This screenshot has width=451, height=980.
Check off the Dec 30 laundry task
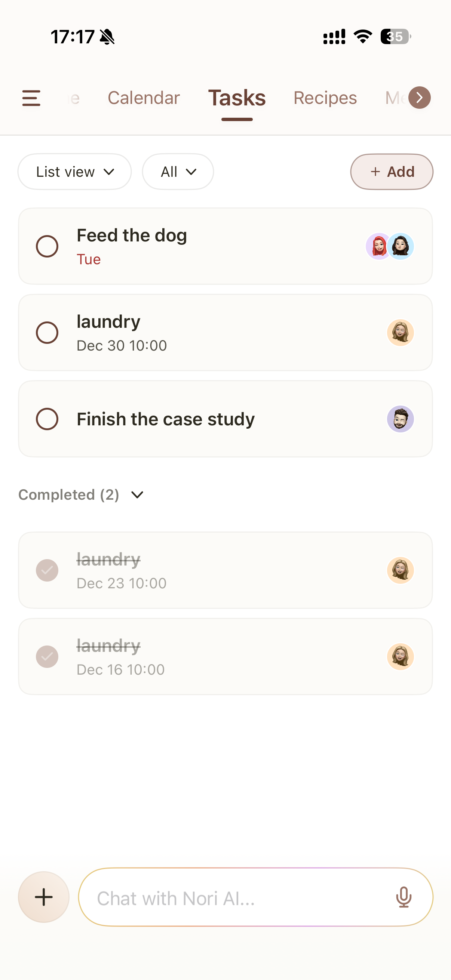47,333
